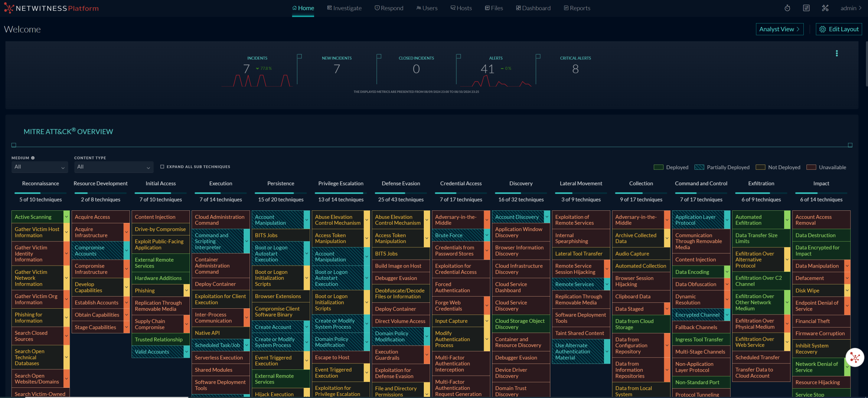This screenshot has height=398, width=868.
Task: Click the Reports nav icon
Action: click(566, 8)
